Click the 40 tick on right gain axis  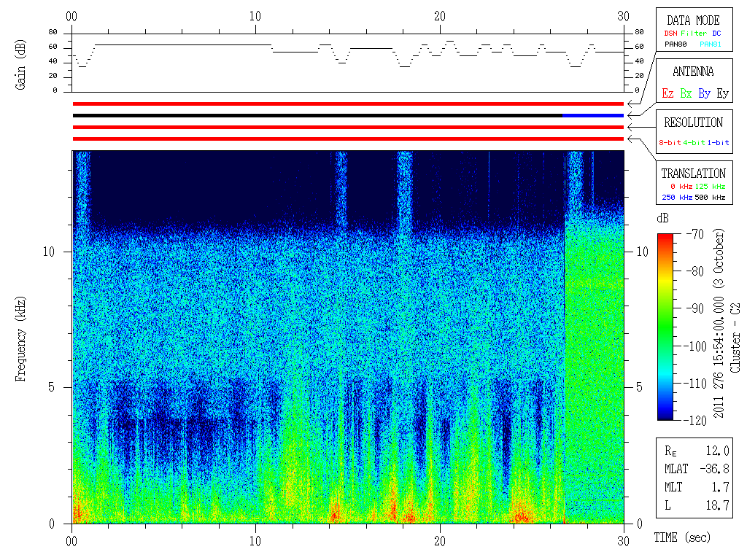click(639, 61)
